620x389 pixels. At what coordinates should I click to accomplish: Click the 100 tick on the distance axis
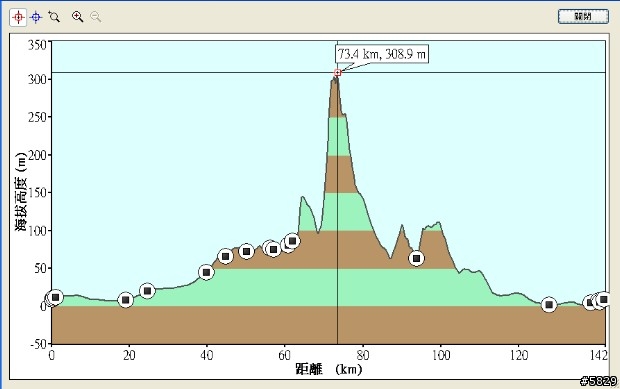[440, 355]
